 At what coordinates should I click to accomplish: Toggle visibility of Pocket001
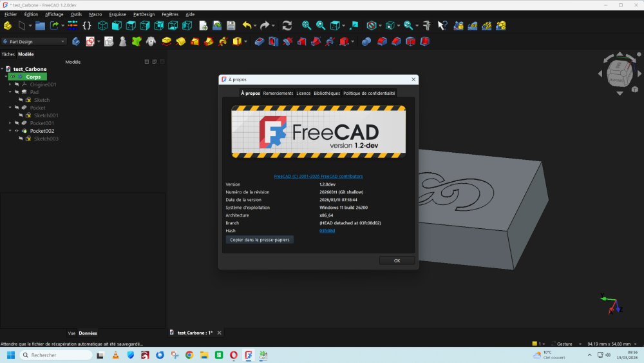(x=17, y=123)
